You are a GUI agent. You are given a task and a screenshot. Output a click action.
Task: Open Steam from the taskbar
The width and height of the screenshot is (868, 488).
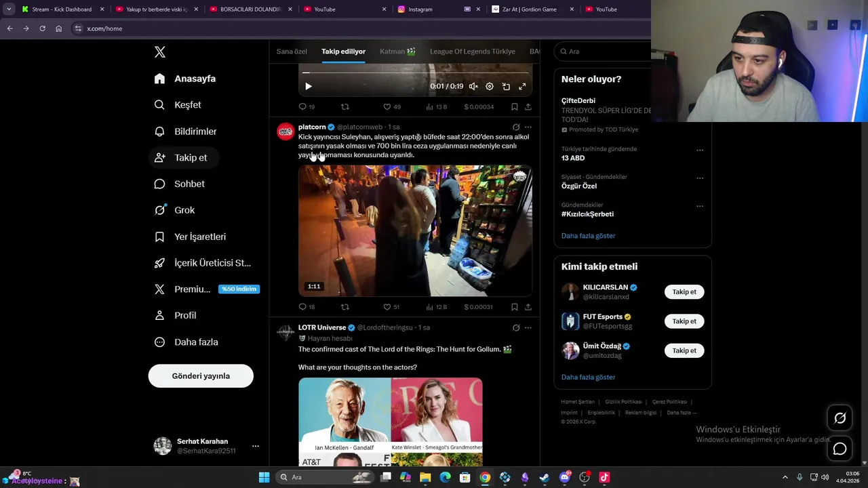(544, 477)
